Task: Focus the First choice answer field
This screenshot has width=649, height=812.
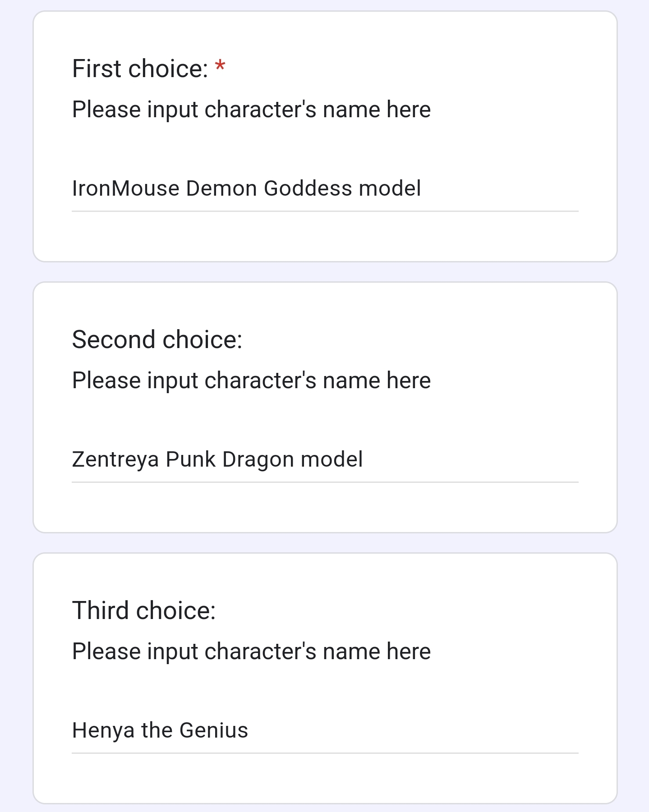Action: point(325,188)
